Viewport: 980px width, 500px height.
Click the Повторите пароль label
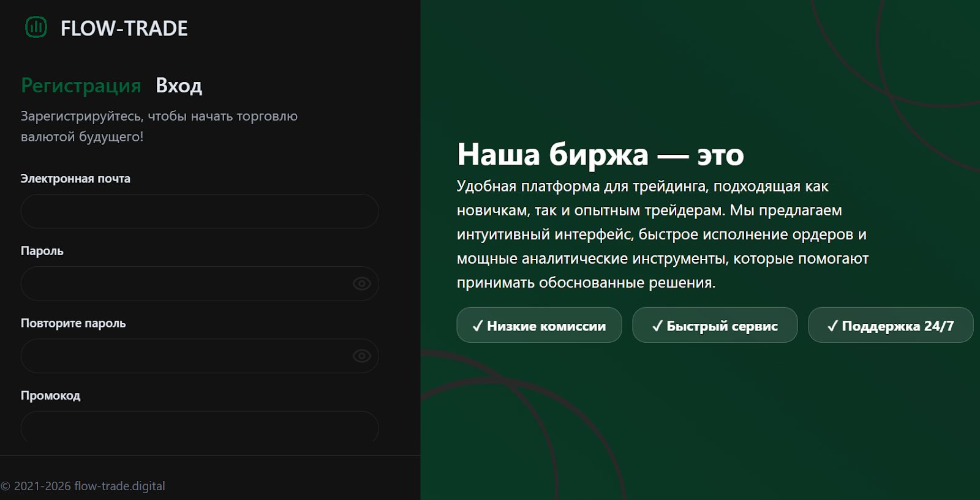[x=73, y=323]
